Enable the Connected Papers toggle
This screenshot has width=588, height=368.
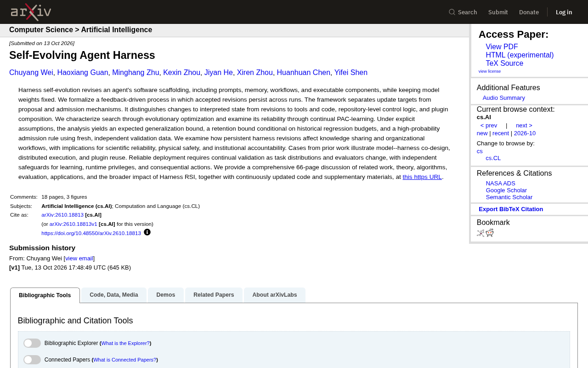pos(32,360)
